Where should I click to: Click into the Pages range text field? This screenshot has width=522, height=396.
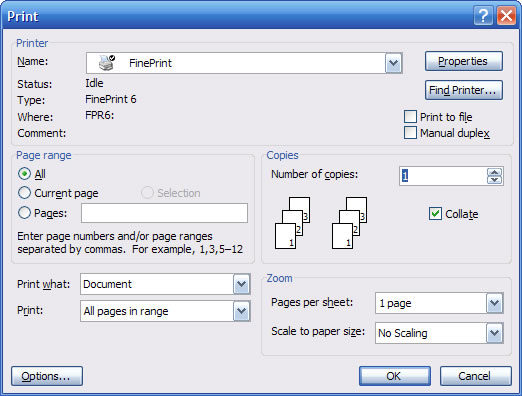(x=164, y=213)
